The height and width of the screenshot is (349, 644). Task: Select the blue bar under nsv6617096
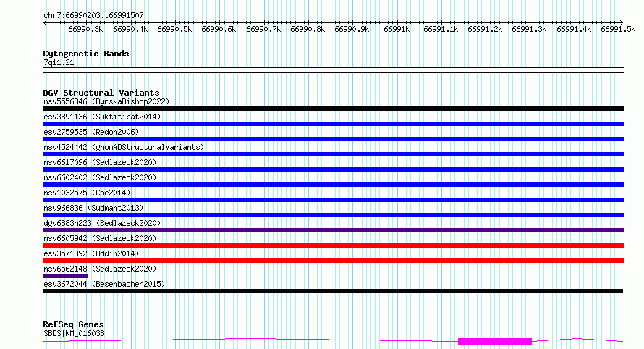[x=333, y=169]
